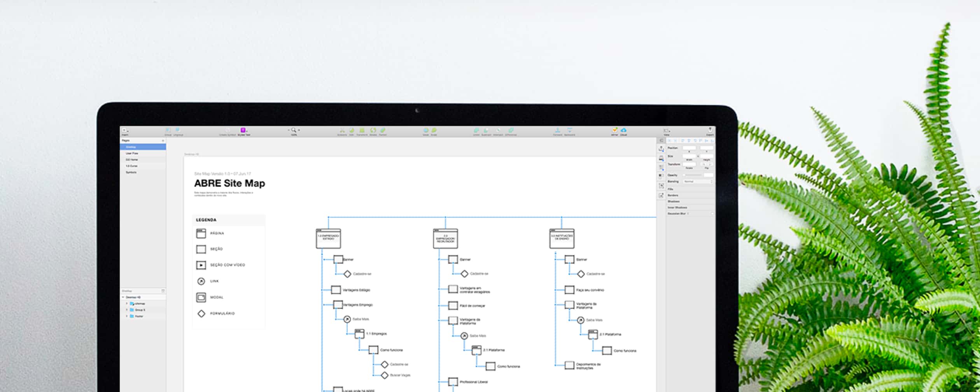The width and height of the screenshot is (980, 392).
Task: Click the Position X input field
Action: coord(689,148)
